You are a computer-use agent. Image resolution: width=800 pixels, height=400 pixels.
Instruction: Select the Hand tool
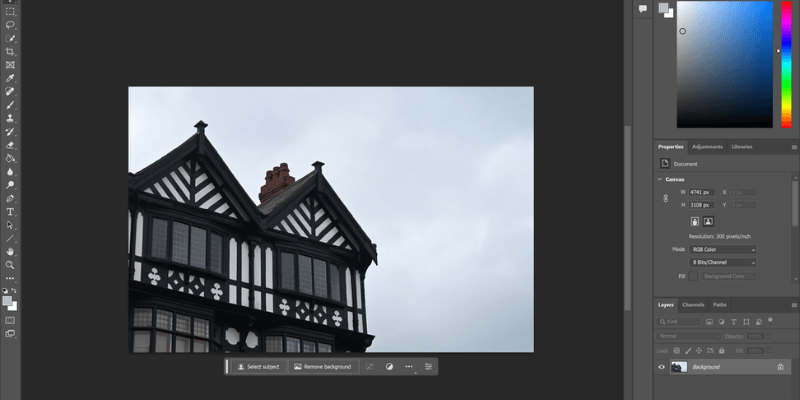click(10, 252)
